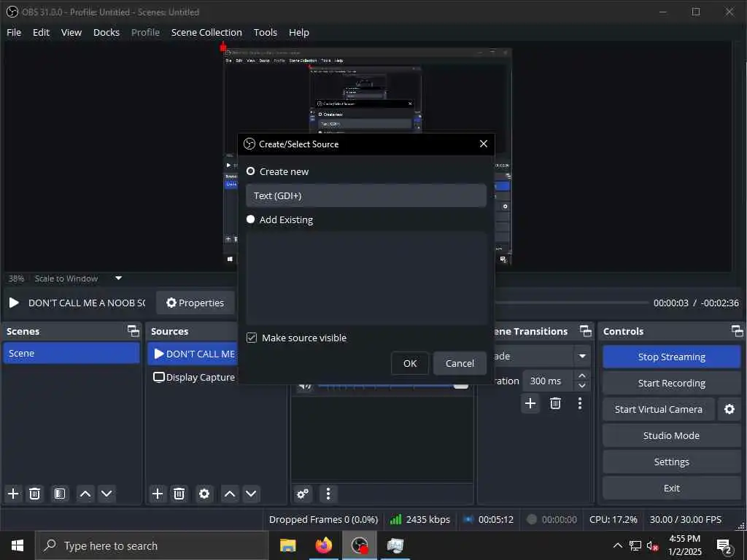Click the media seek slider
Viewport: 747px width, 560px height.
point(572,303)
